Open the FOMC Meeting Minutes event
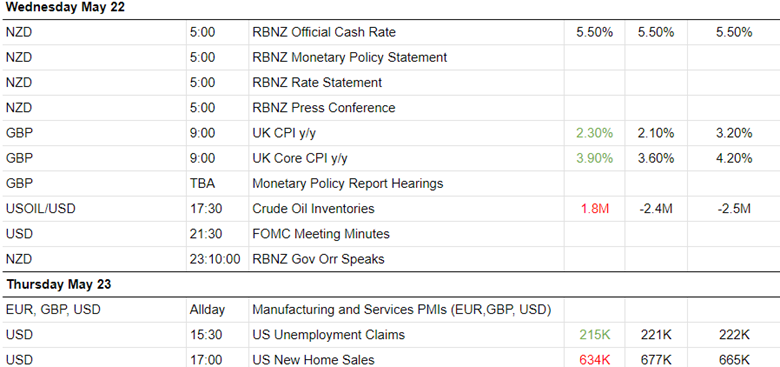 tap(321, 234)
